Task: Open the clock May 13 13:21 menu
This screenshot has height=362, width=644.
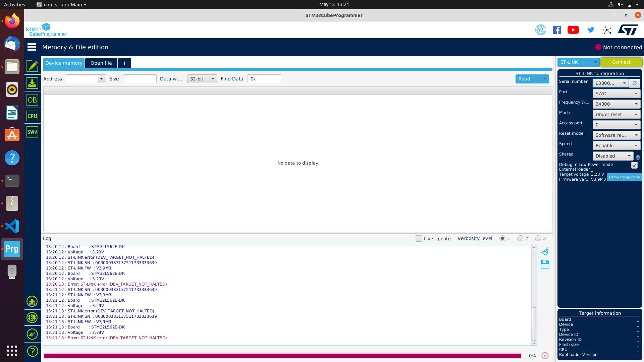Action: tap(334, 4)
